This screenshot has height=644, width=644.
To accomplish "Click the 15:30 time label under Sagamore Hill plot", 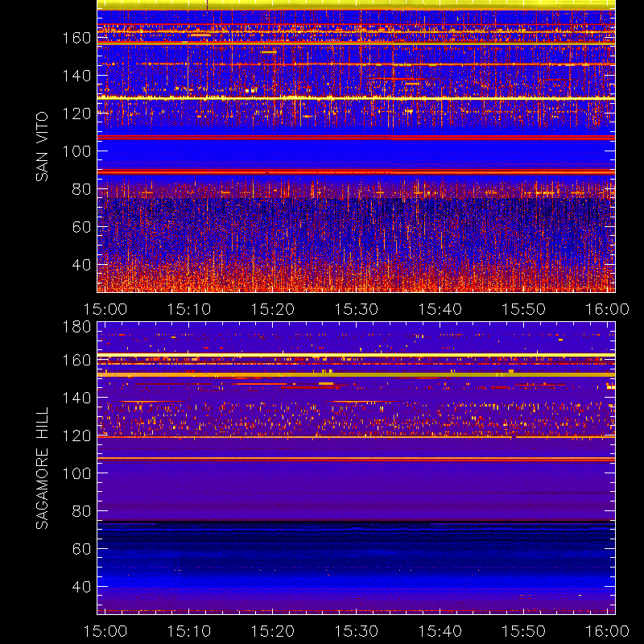I will 357,631.
